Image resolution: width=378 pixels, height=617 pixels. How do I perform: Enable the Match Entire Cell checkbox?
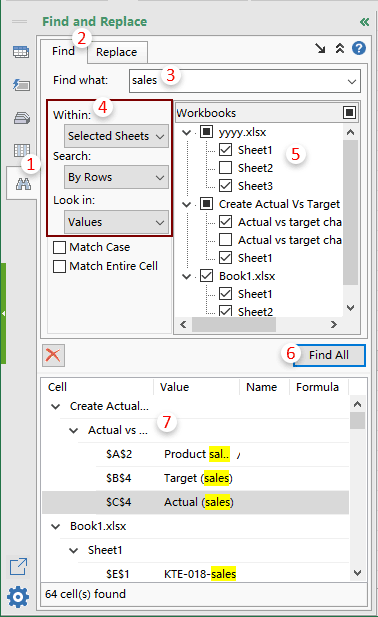pyautogui.click(x=59, y=266)
